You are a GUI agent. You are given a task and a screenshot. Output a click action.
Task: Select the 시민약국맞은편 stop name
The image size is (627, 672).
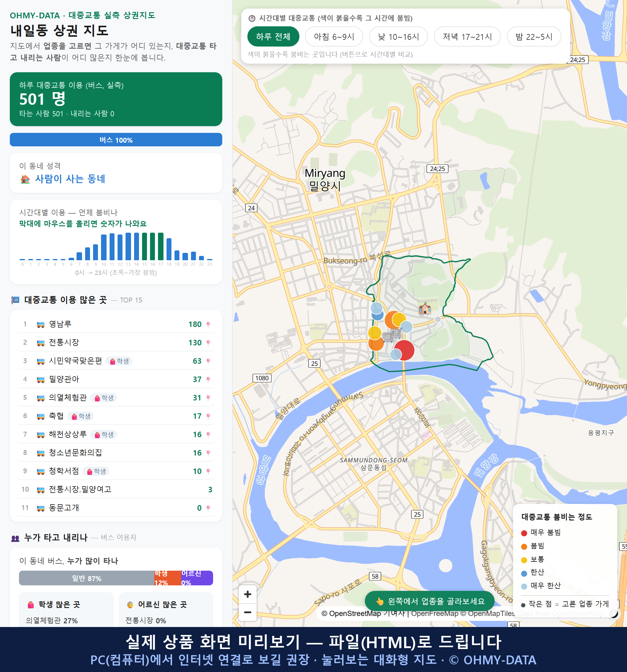point(75,361)
